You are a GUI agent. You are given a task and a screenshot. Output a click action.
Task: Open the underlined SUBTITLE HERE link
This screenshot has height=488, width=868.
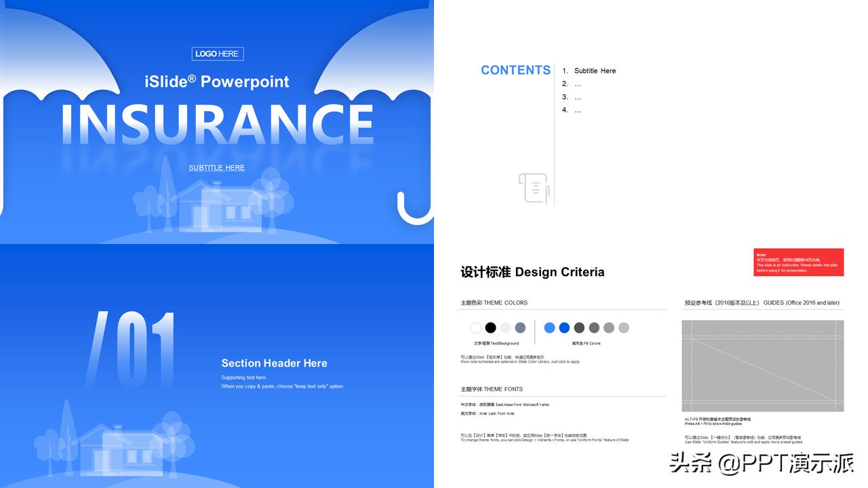click(x=217, y=167)
